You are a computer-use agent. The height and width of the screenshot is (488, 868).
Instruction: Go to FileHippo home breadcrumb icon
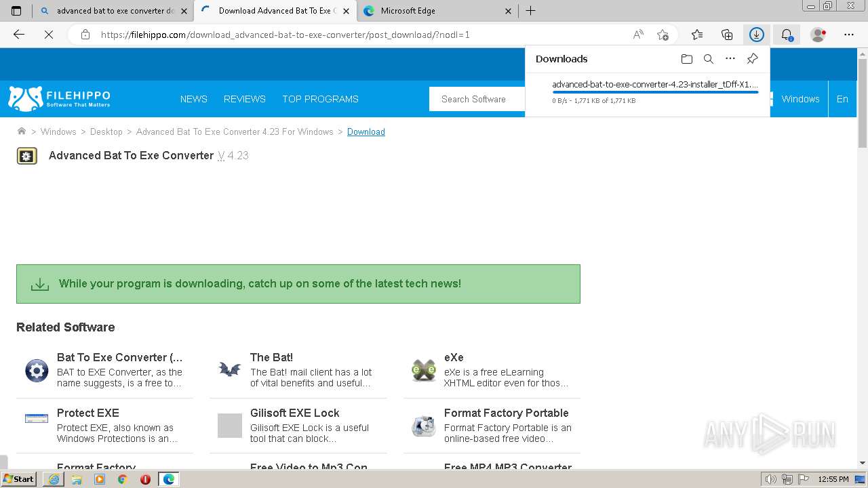22,131
